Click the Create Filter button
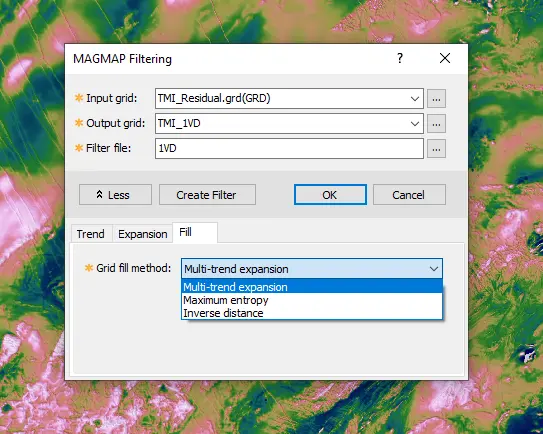 [207, 195]
